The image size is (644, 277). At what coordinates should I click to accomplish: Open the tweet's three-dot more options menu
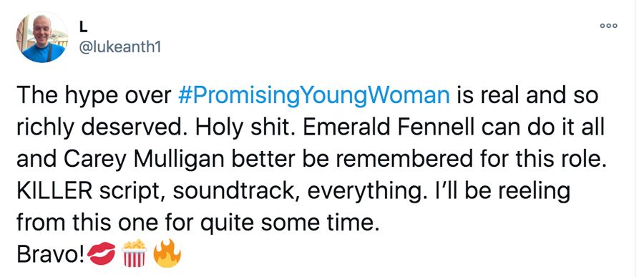pyautogui.click(x=608, y=26)
